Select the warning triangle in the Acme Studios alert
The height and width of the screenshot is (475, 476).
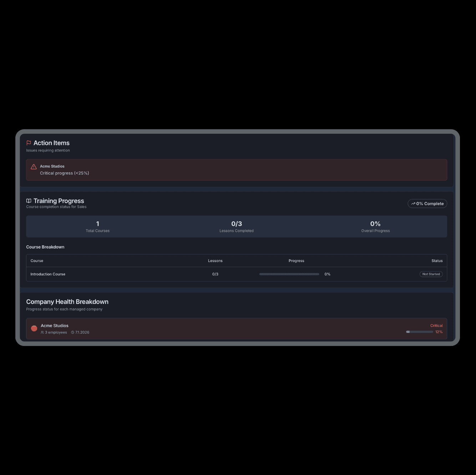click(34, 167)
